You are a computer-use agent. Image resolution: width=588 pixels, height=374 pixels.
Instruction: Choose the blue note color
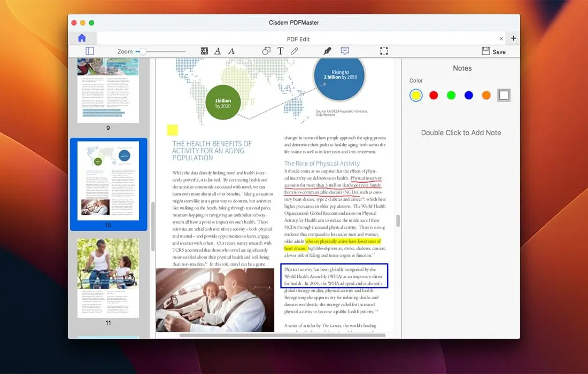[469, 95]
